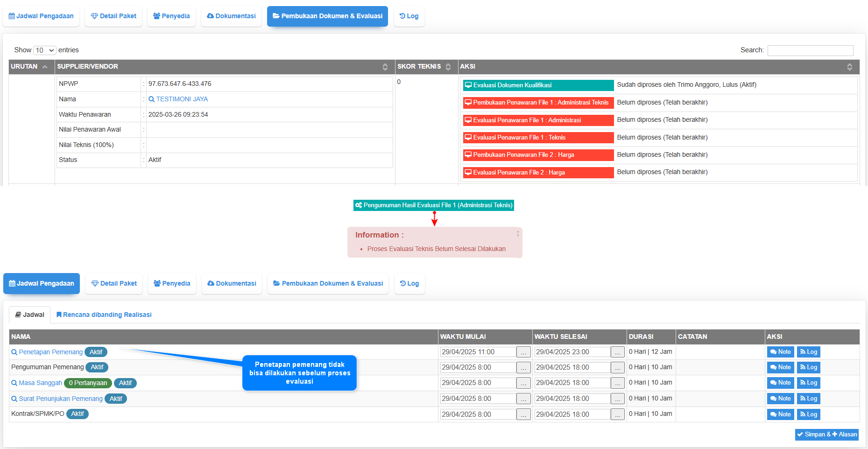
Task: Open the Note for Pengumuman Pemenang row
Action: 780,368
